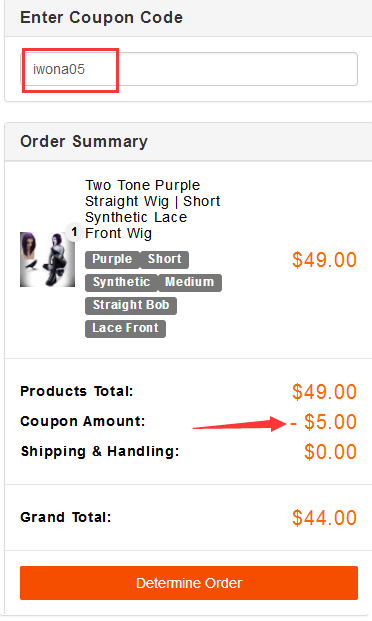Click the Products Total amount $49.00
This screenshot has width=372, height=621.
tap(324, 392)
